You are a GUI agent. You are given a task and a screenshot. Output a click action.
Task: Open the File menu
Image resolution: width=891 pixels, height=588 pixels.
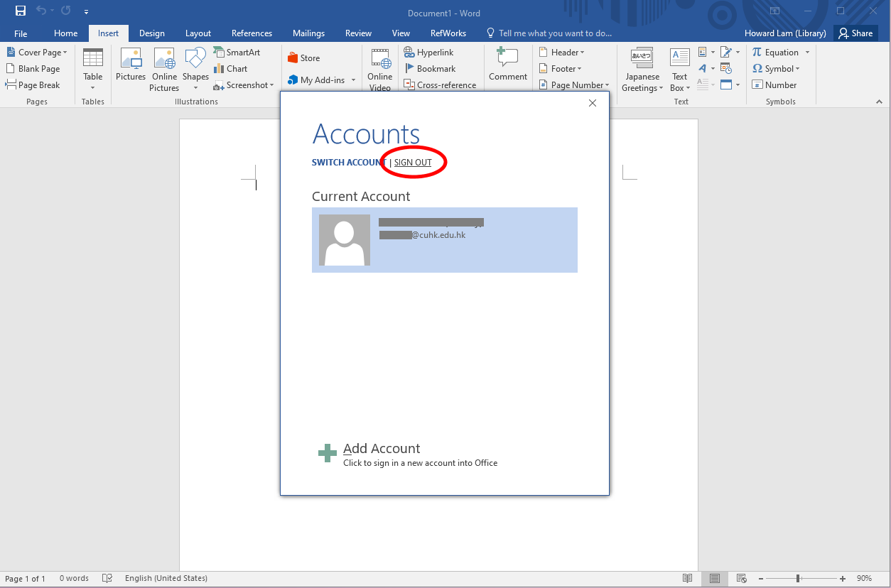[21, 33]
